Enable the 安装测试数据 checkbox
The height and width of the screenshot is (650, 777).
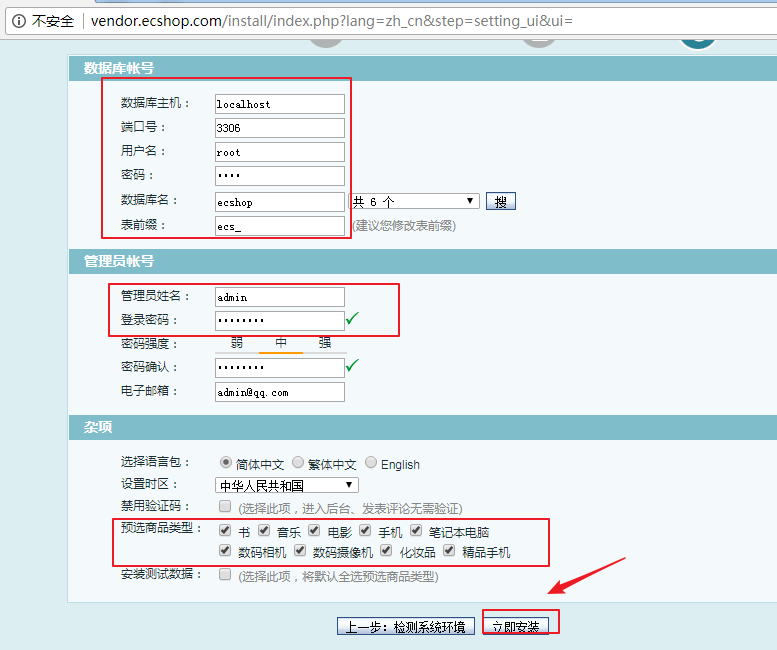(x=225, y=575)
